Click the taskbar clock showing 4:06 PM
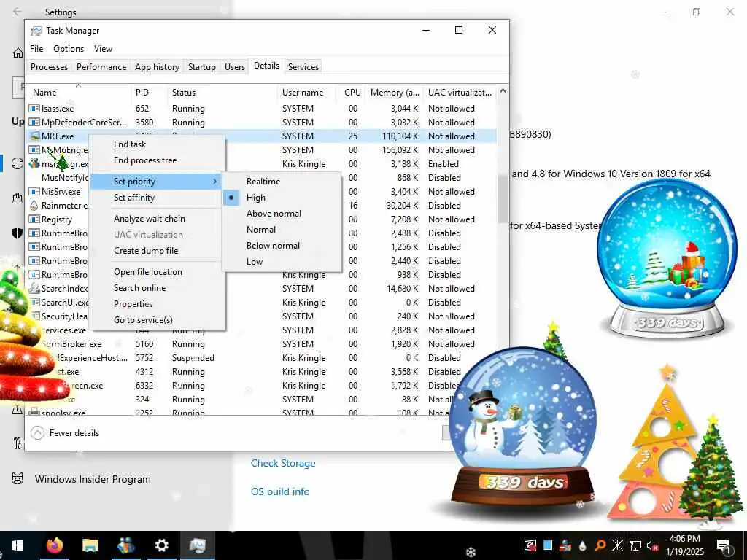 tap(684, 545)
